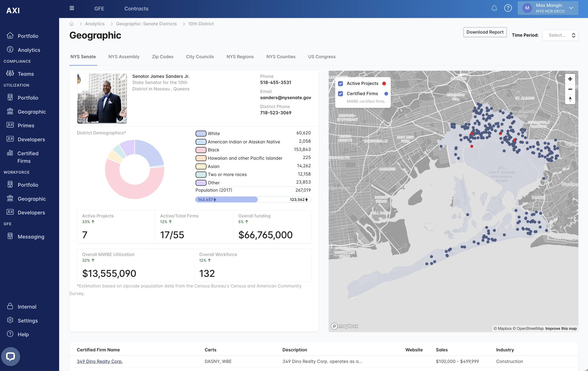Open the GFE top navigation item
The width and height of the screenshot is (588, 371).
[99, 9]
